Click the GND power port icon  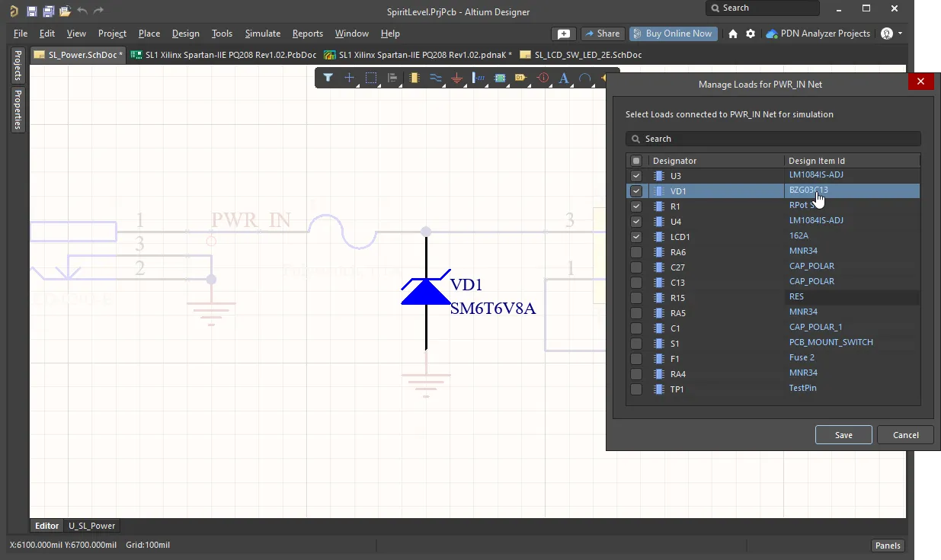456,78
